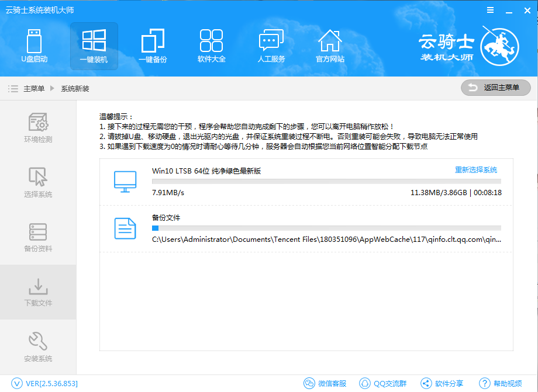Click Win10 LTSB 64位 纯净绿色最新版 title
This screenshot has width=538, height=392.
(x=206, y=171)
